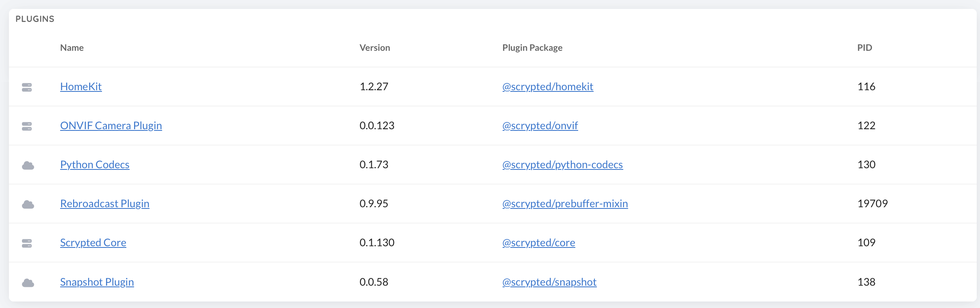Visit the @scrypted/prebuffer-mixin package link
Viewport: 980px width, 308px height.
pos(565,204)
